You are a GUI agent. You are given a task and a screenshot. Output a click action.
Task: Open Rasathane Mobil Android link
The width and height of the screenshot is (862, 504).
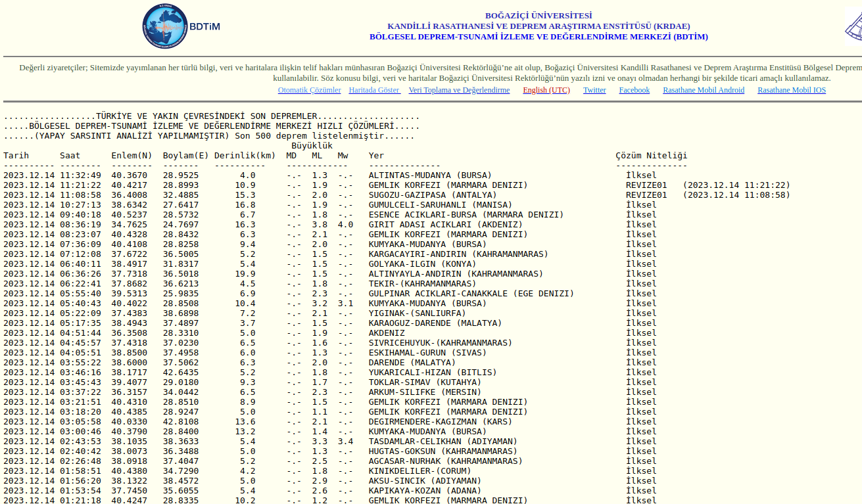point(704,90)
